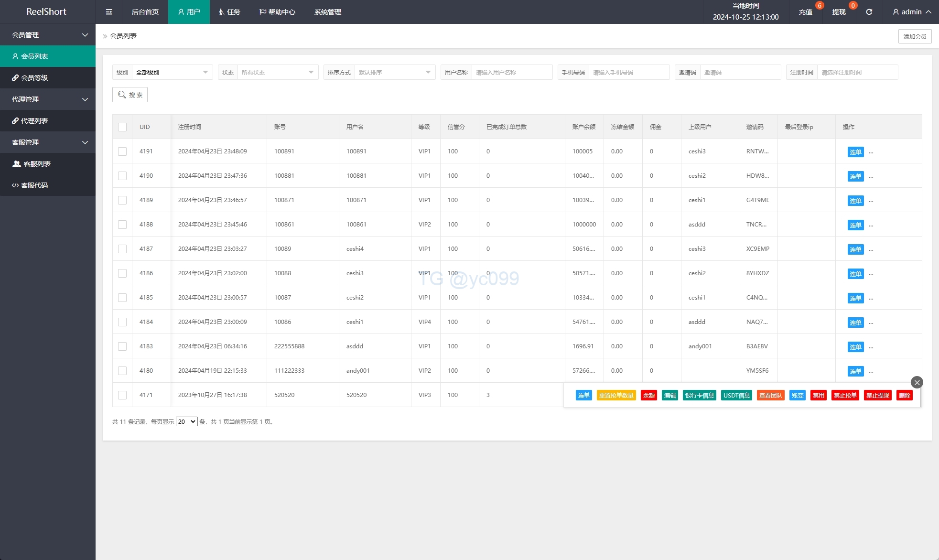Click the refresh icon in top bar

tap(869, 12)
